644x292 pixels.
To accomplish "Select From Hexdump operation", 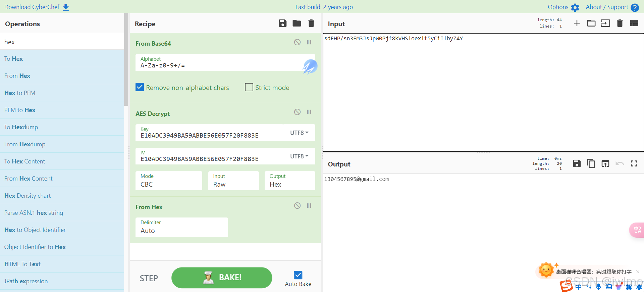I will tap(62, 144).
